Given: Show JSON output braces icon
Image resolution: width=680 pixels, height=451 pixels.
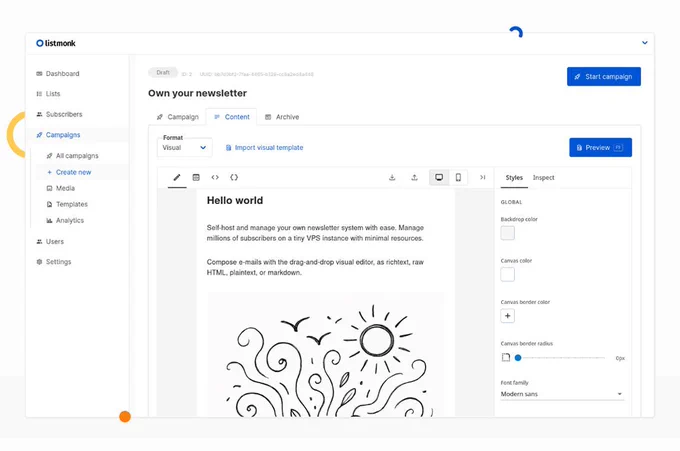Looking at the screenshot, I should 234,177.
